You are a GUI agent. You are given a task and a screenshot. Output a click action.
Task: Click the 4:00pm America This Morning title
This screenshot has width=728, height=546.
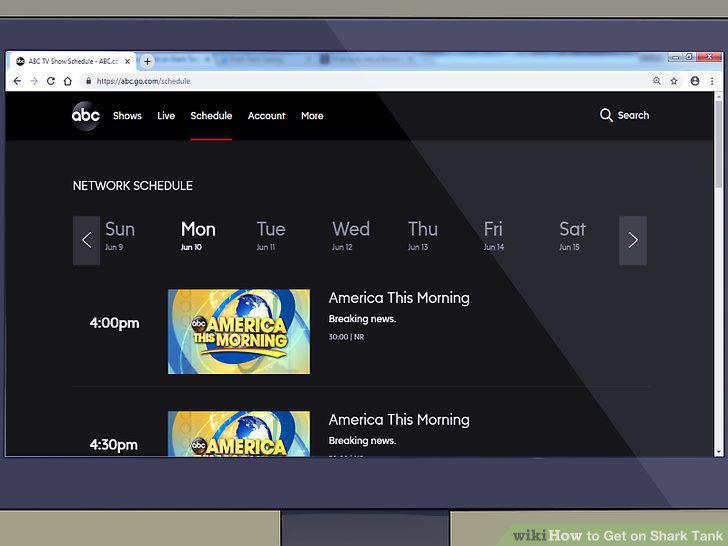click(x=399, y=298)
